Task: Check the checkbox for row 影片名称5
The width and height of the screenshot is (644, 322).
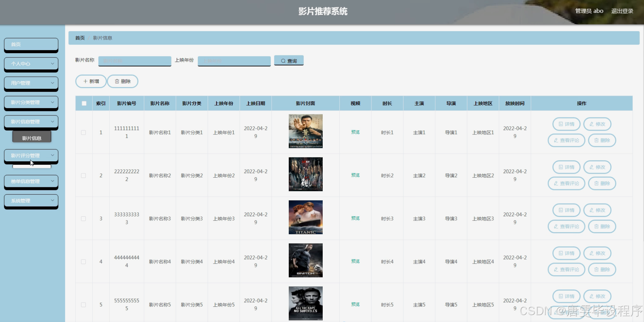Action: pos(83,305)
